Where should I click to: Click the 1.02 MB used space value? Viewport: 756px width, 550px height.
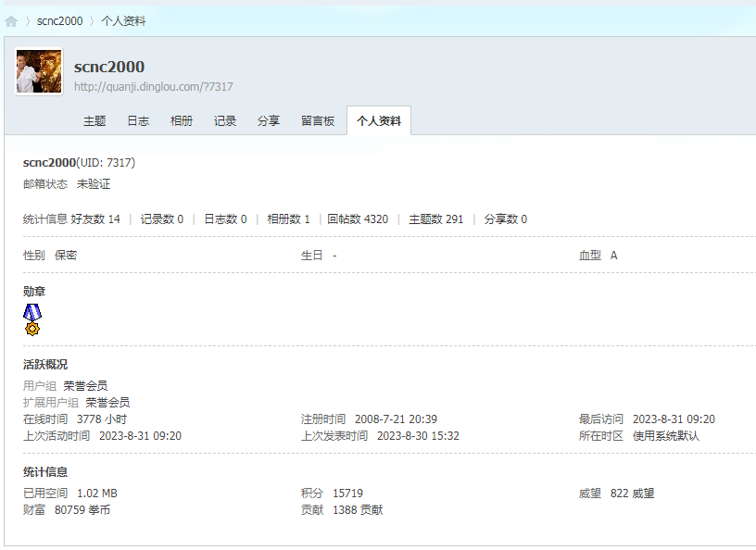(x=97, y=494)
